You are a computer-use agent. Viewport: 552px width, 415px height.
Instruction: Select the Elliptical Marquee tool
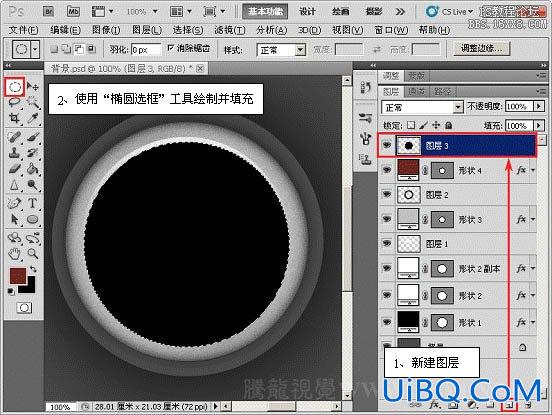pyautogui.click(x=14, y=87)
